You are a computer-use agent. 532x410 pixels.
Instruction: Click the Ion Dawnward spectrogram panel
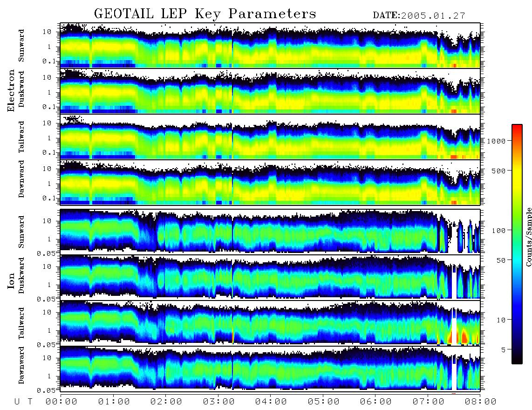270,368
